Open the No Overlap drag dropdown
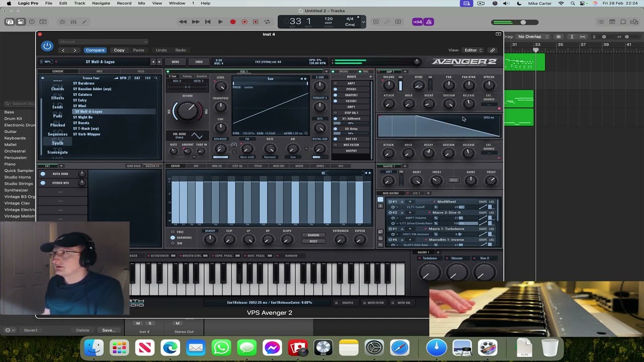 coord(532,37)
